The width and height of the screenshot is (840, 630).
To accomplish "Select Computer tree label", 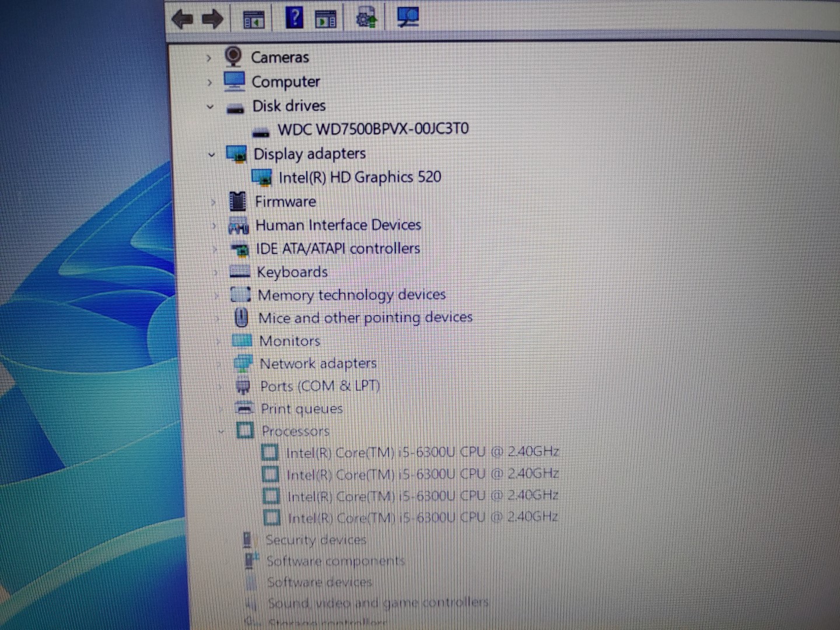I will [x=286, y=82].
